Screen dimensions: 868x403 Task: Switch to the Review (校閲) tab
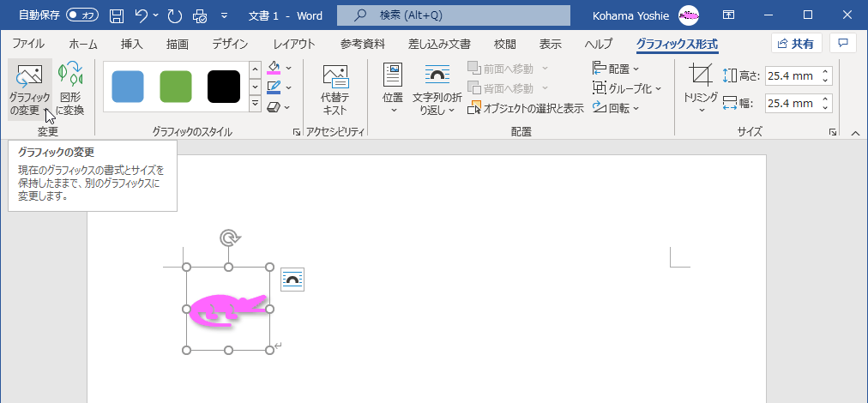pos(505,45)
